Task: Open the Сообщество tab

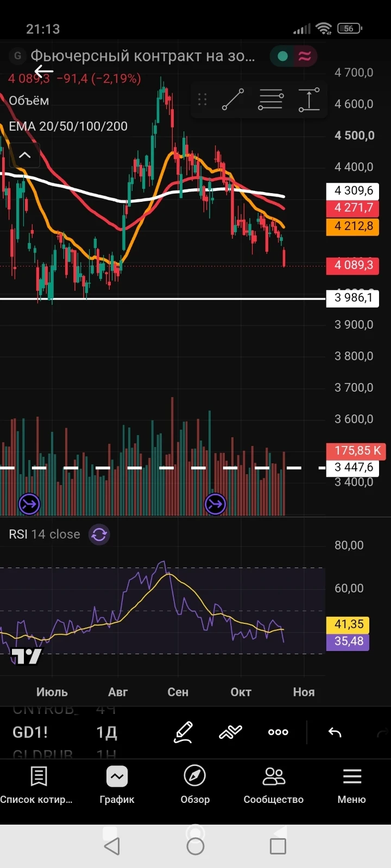Action: [274, 786]
